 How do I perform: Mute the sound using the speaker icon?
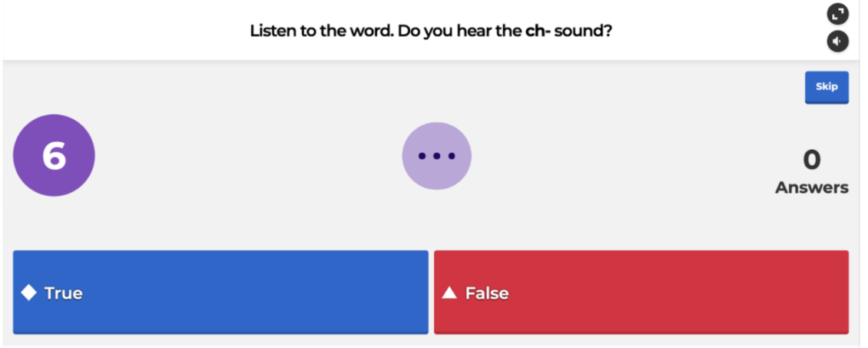click(x=837, y=41)
